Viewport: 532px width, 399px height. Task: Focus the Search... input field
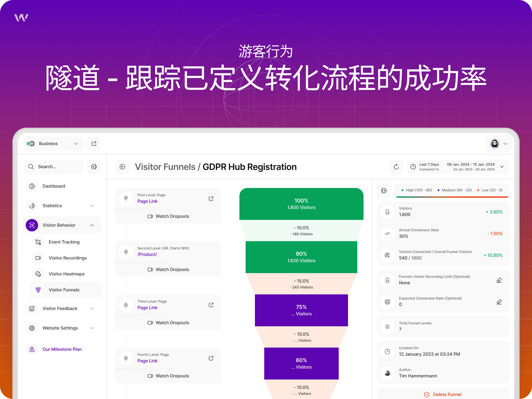53,167
